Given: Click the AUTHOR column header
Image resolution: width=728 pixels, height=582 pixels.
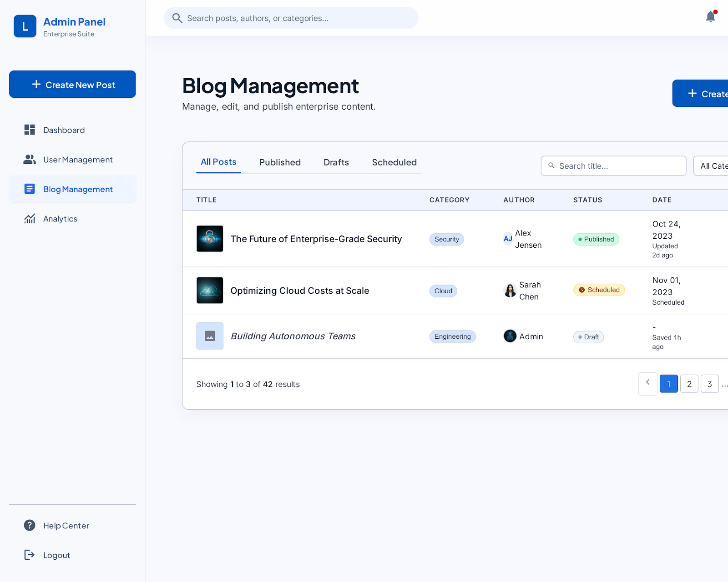Looking at the screenshot, I should click(x=519, y=200).
